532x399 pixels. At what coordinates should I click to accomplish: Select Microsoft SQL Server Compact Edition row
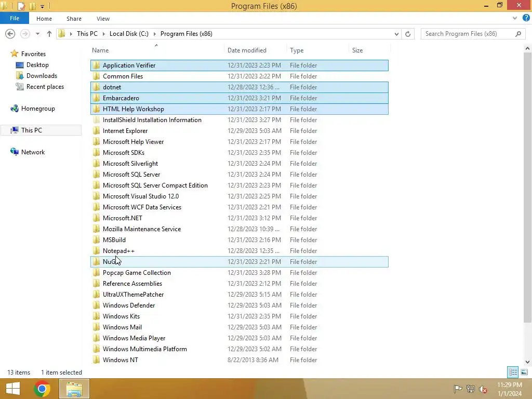[239, 185]
